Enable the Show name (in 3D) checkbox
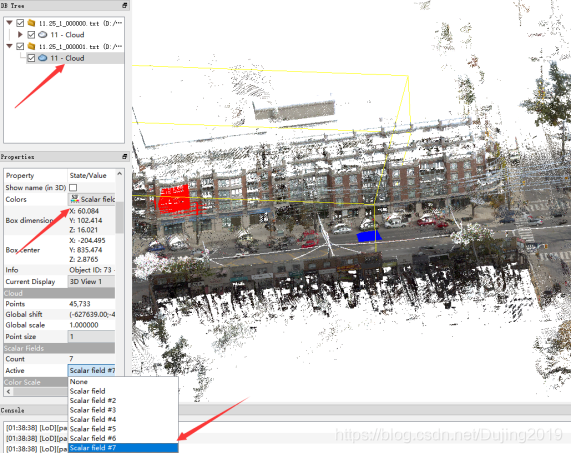This screenshot has height=453, width=572. coord(73,187)
